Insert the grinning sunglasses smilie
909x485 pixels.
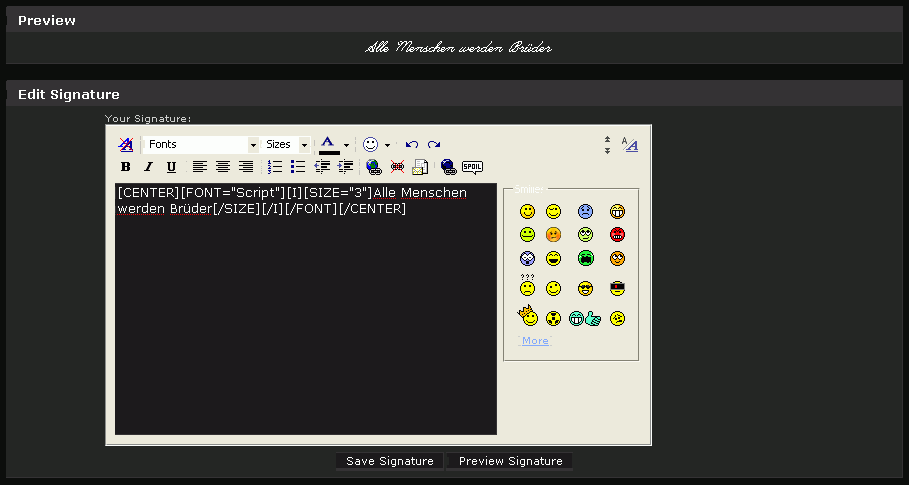click(586, 288)
